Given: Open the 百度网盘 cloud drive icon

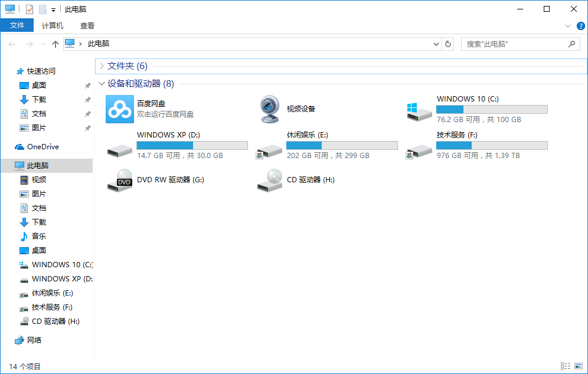Looking at the screenshot, I should click(x=120, y=109).
